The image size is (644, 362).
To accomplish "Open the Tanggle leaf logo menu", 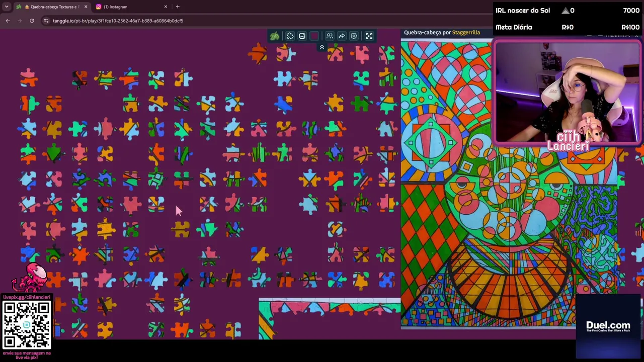I will (x=274, y=36).
